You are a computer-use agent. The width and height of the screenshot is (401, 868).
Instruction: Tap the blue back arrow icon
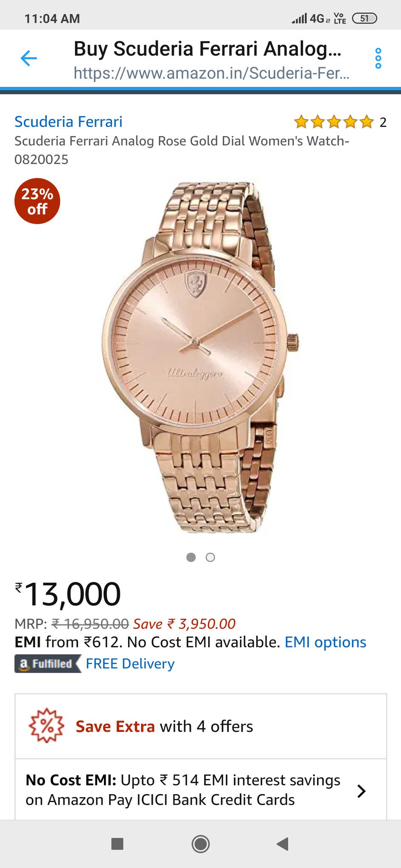[29, 58]
